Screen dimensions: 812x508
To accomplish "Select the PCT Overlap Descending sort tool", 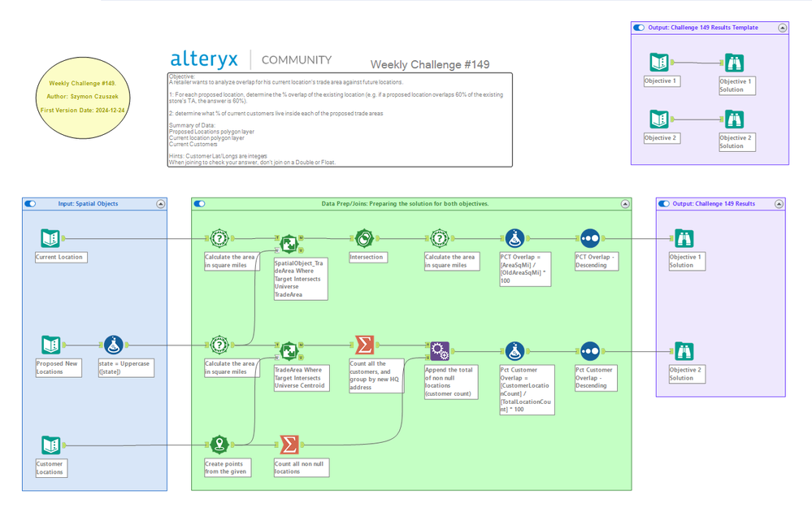I will tap(590, 238).
